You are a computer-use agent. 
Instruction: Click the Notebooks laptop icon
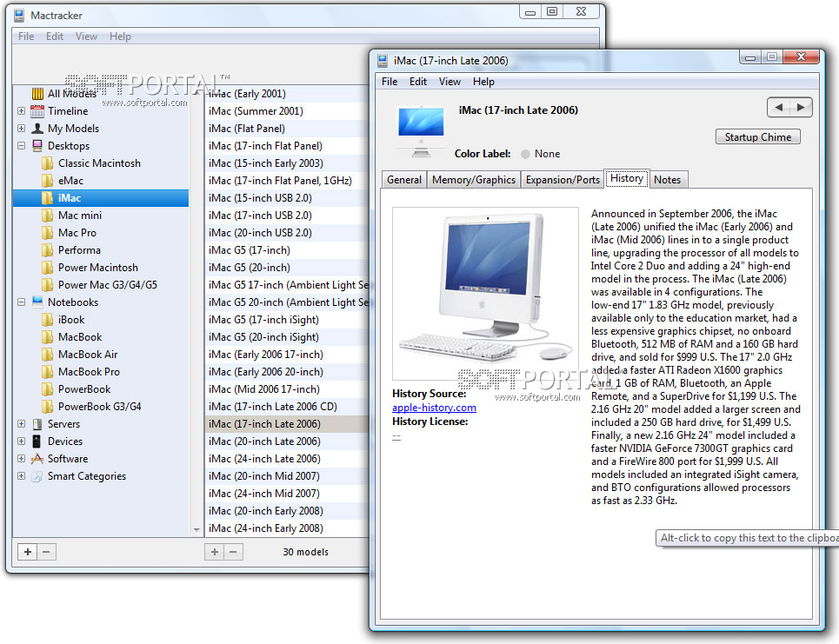pos(37,302)
